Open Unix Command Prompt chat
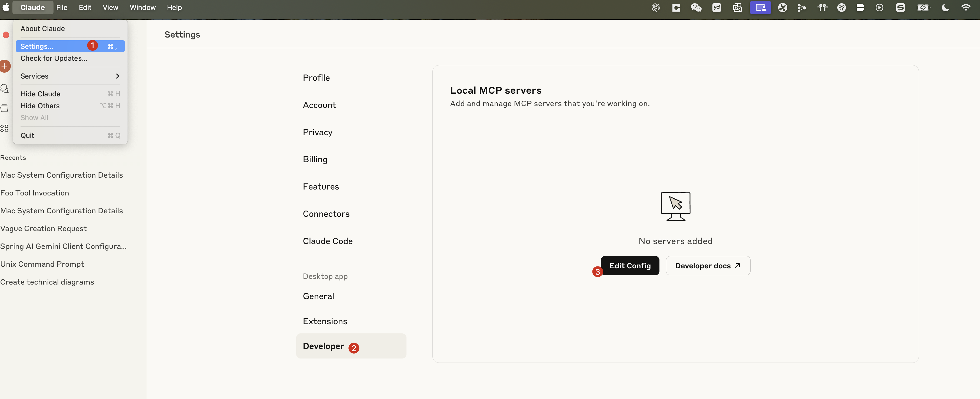 click(x=42, y=265)
